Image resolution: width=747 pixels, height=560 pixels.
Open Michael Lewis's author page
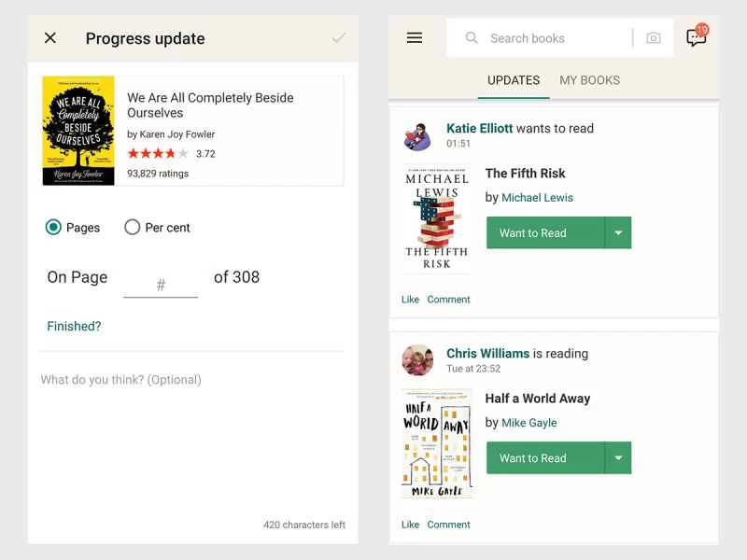click(x=537, y=198)
